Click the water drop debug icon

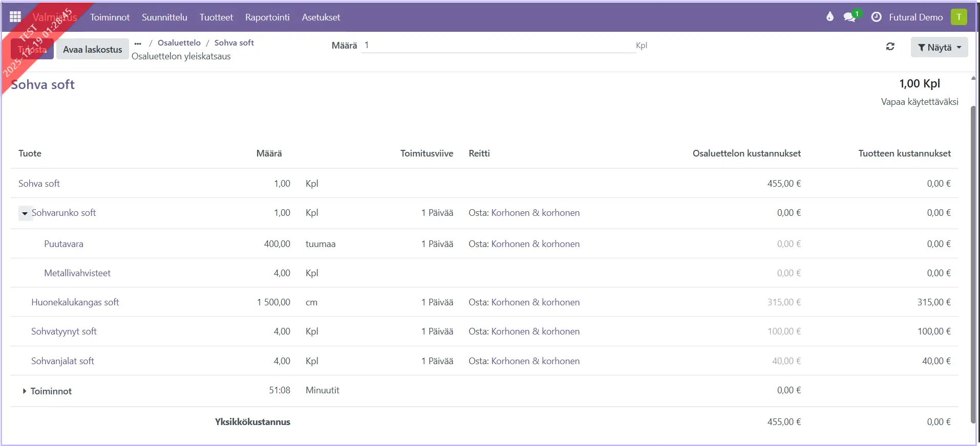(x=830, y=17)
